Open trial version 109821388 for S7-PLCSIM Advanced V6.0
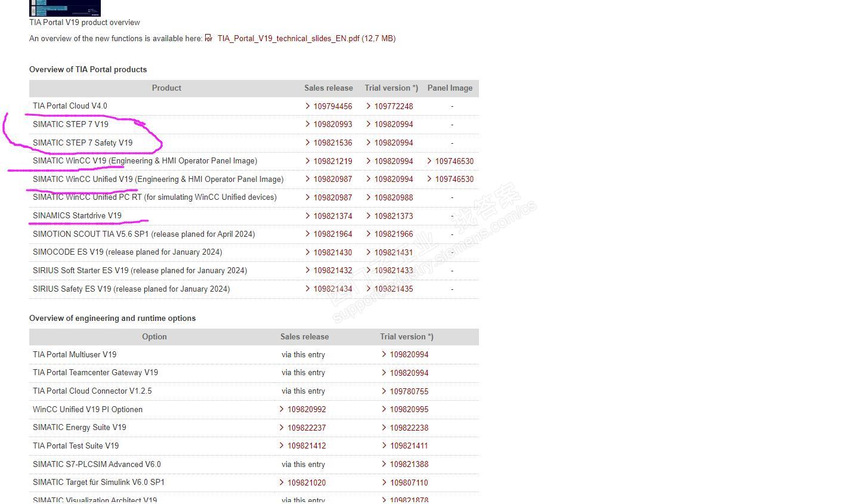The width and height of the screenshot is (857, 504). click(409, 465)
